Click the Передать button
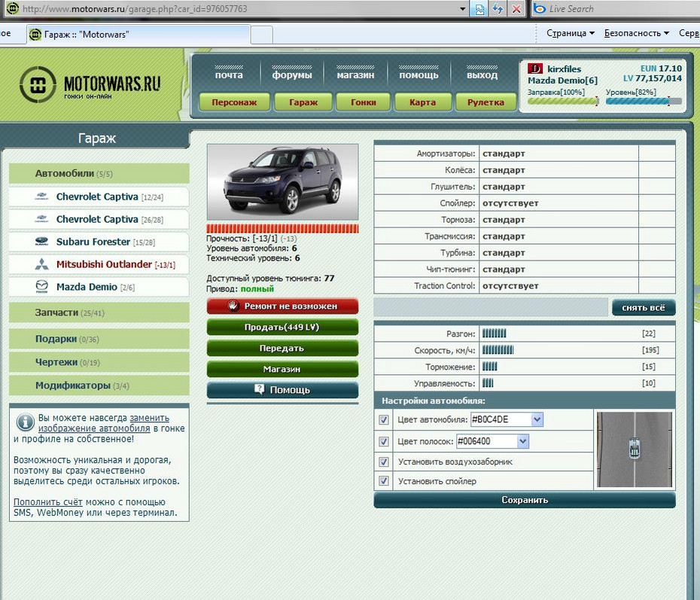The image size is (700, 600). [282, 349]
